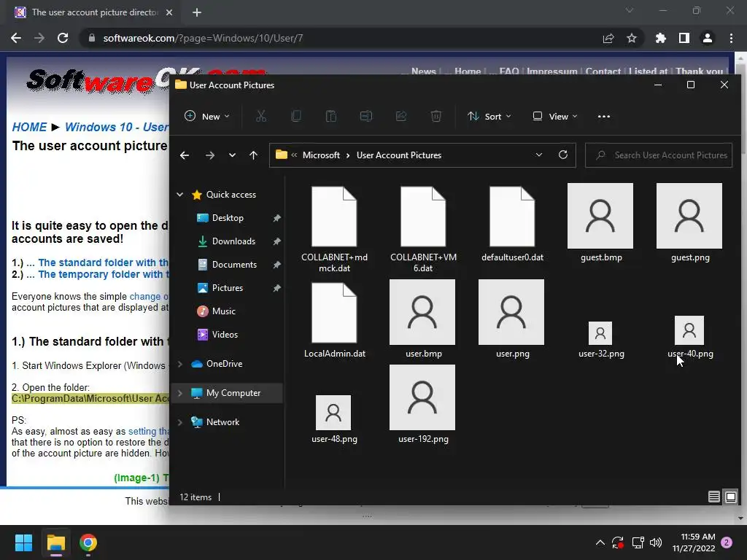This screenshot has height=560, width=747.
Task: Click Chrome icon on the taskbar
Action: pos(88,542)
